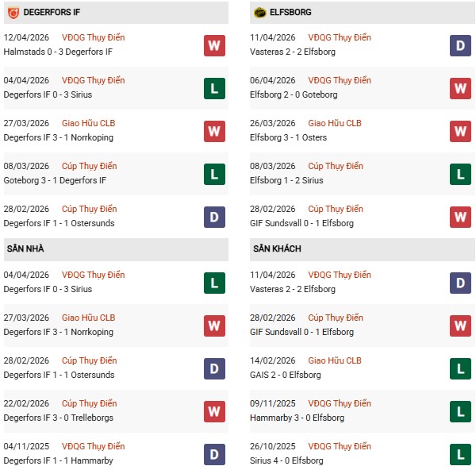476x470 pixels.
Task: Click D badge for Vasteras 2-2 Elfsborg
Action: (x=461, y=45)
